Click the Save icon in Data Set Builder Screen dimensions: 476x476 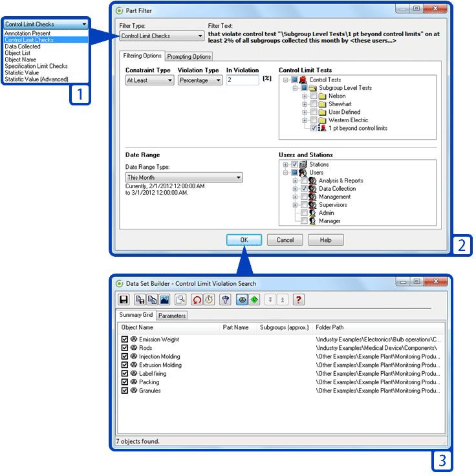[x=124, y=299]
